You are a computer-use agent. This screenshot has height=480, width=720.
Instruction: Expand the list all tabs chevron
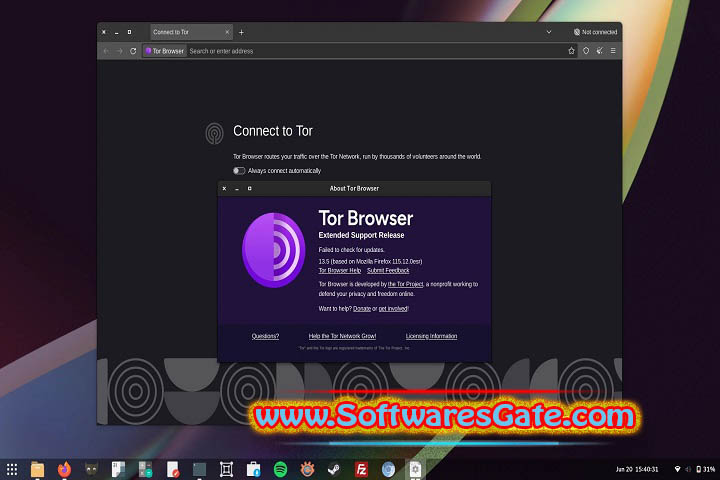pyautogui.click(x=549, y=32)
